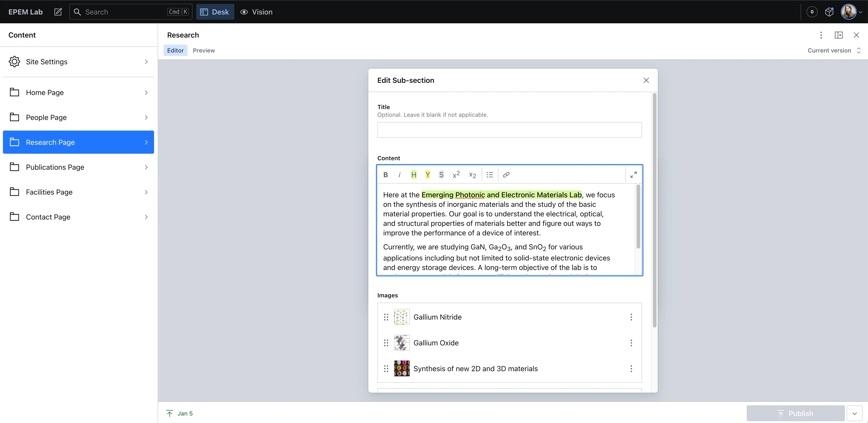Switch to the Preview tab
The image size is (868, 423).
tap(204, 50)
